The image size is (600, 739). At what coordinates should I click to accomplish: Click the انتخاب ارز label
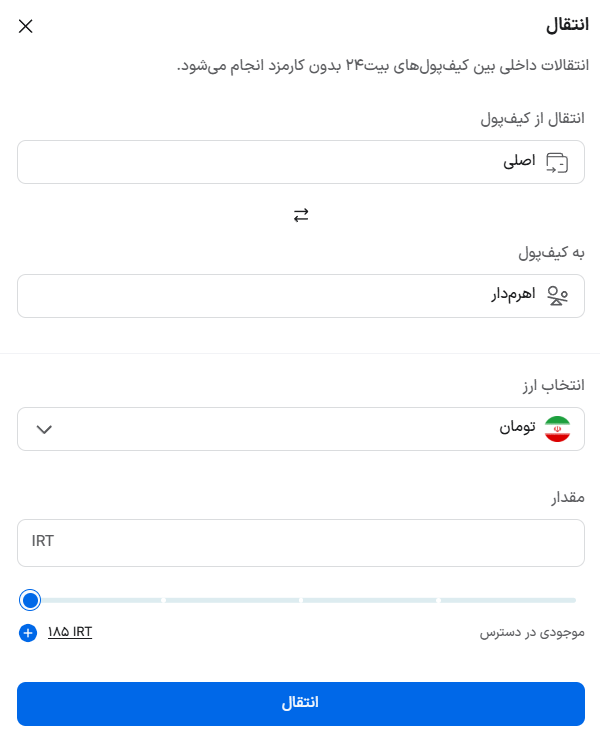pos(554,385)
